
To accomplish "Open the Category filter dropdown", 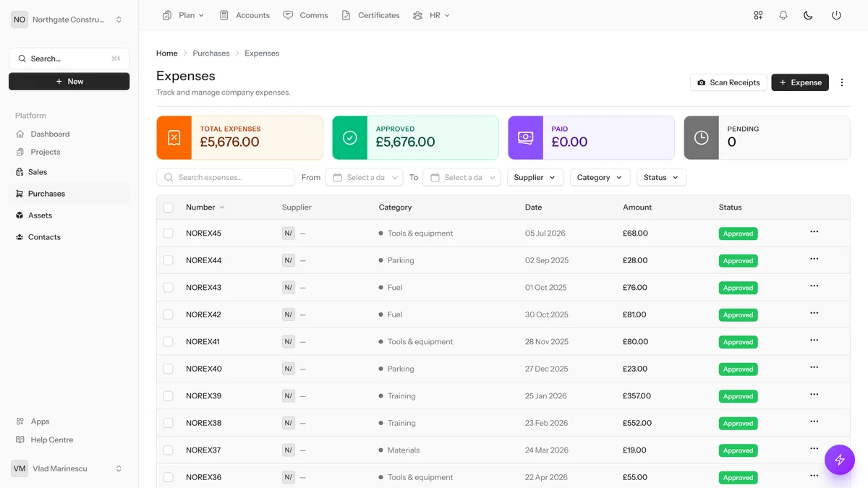I will [600, 177].
